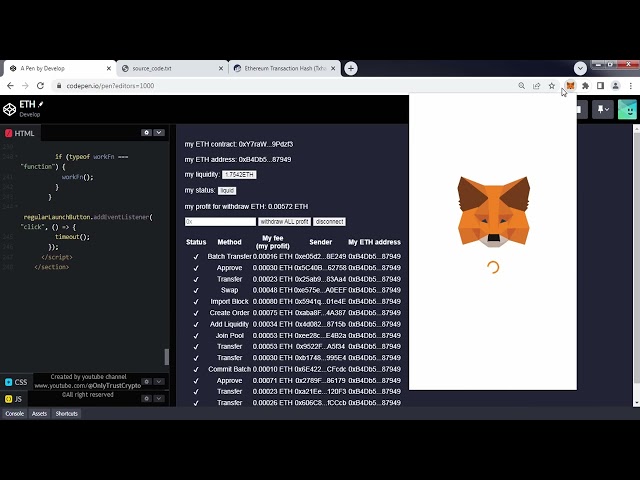Image resolution: width=640 pixels, height=480 pixels.
Task: Click the 'Add Liquidity' method cell
Action: pos(229,324)
